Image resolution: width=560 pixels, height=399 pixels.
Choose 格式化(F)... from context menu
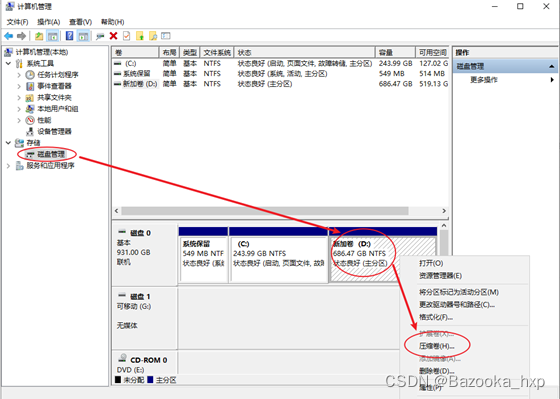pyautogui.click(x=436, y=317)
